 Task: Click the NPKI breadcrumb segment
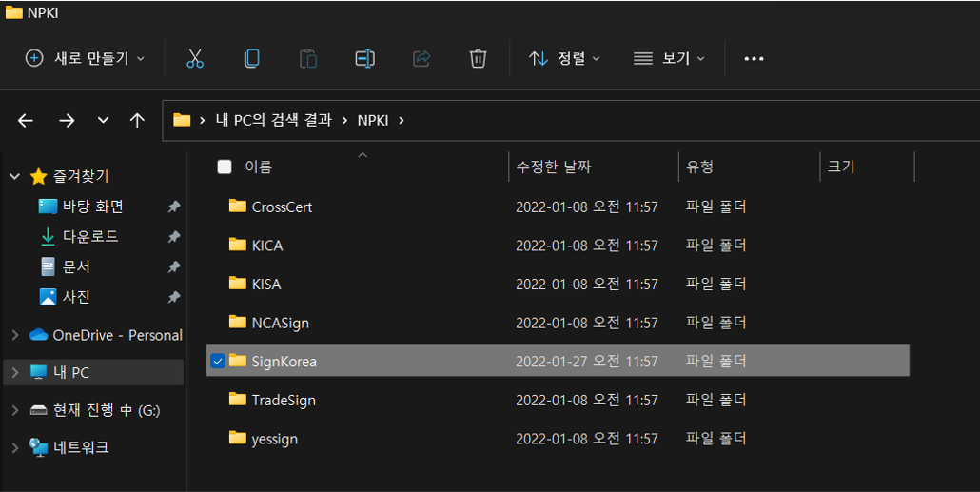tap(373, 120)
